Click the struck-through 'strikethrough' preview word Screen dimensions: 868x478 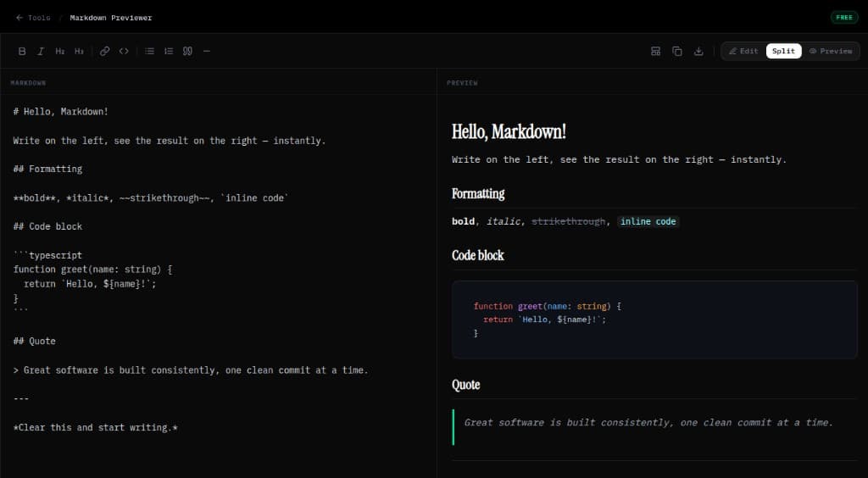tap(569, 221)
